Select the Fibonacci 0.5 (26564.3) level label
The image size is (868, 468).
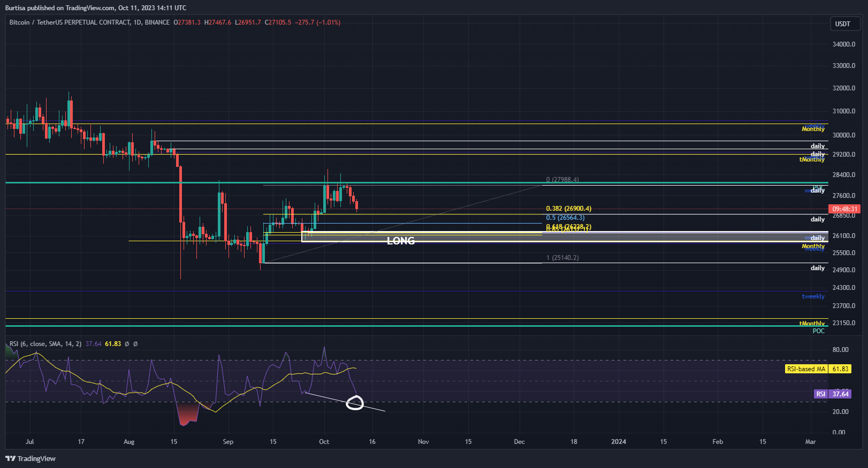(x=565, y=218)
